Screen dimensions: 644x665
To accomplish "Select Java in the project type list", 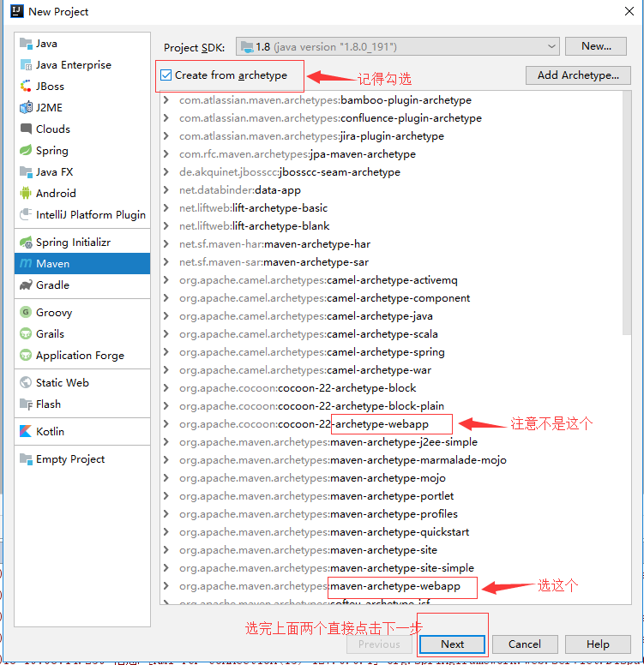I will pyautogui.click(x=82, y=44).
